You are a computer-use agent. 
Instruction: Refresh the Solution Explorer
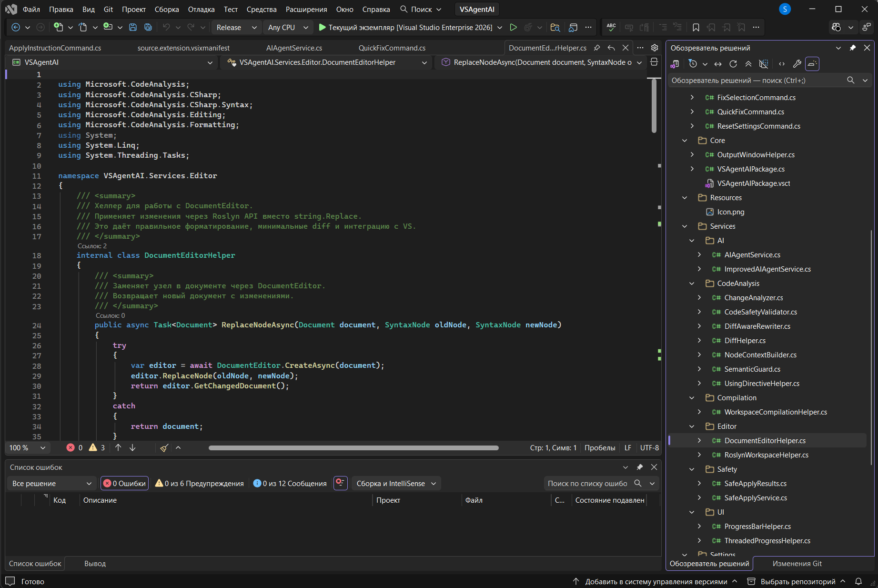733,64
